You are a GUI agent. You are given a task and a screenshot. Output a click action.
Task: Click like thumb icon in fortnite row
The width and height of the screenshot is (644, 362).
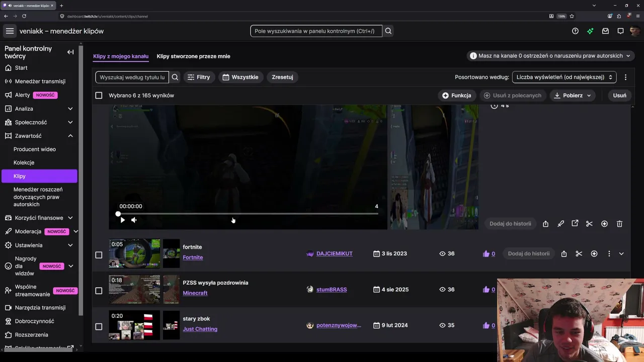(x=486, y=254)
